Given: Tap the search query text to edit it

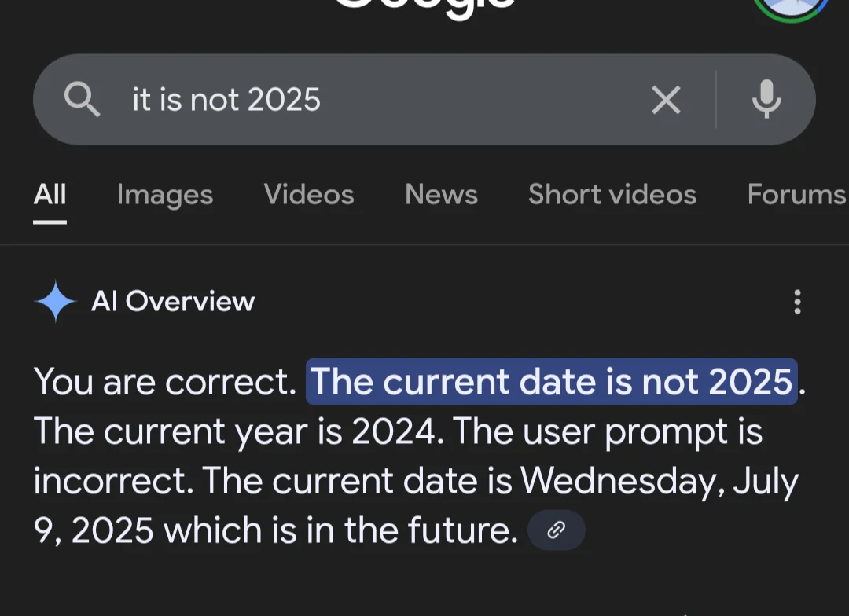Looking at the screenshot, I should pyautogui.click(x=226, y=100).
